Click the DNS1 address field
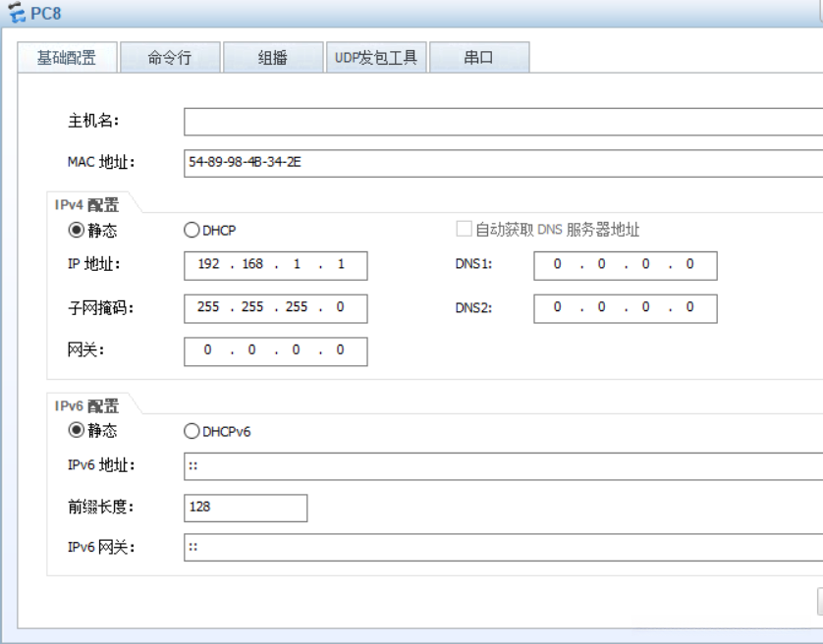 click(x=626, y=266)
